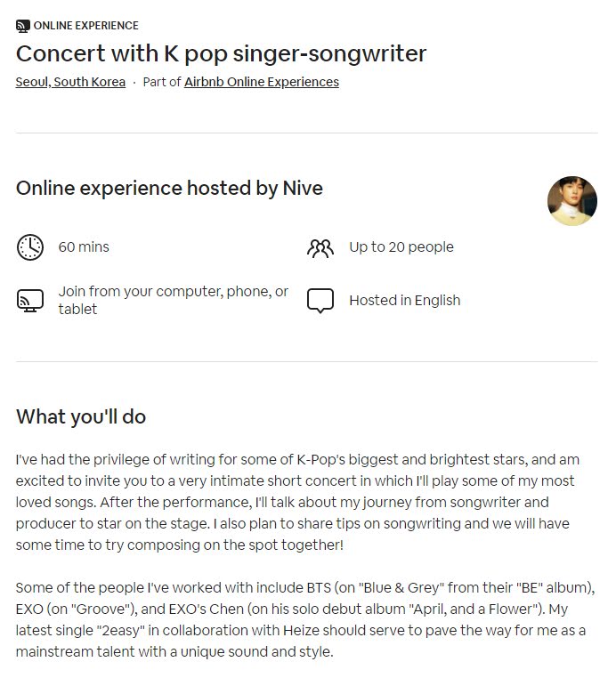Image resolution: width=616 pixels, height=678 pixels.
Task: Click the first description paragraph about K-Pop stars
Action: click(297, 502)
